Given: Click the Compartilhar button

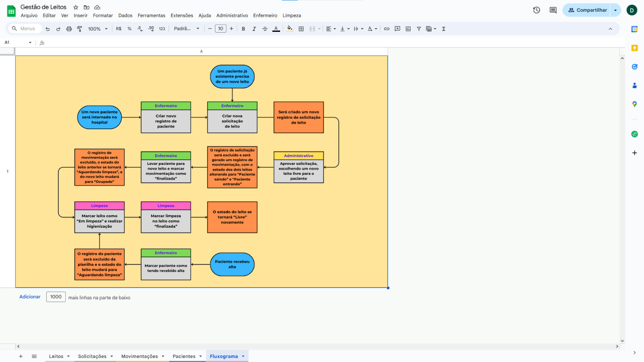Looking at the screenshot, I should pos(587,10).
